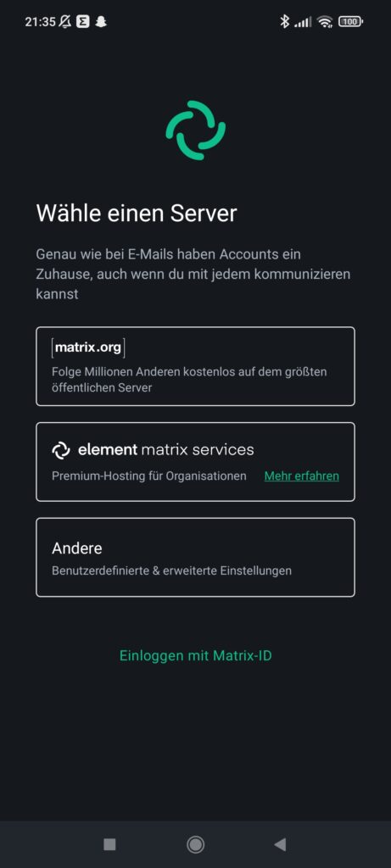Tap the Bluetooth status icon

click(285, 21)
